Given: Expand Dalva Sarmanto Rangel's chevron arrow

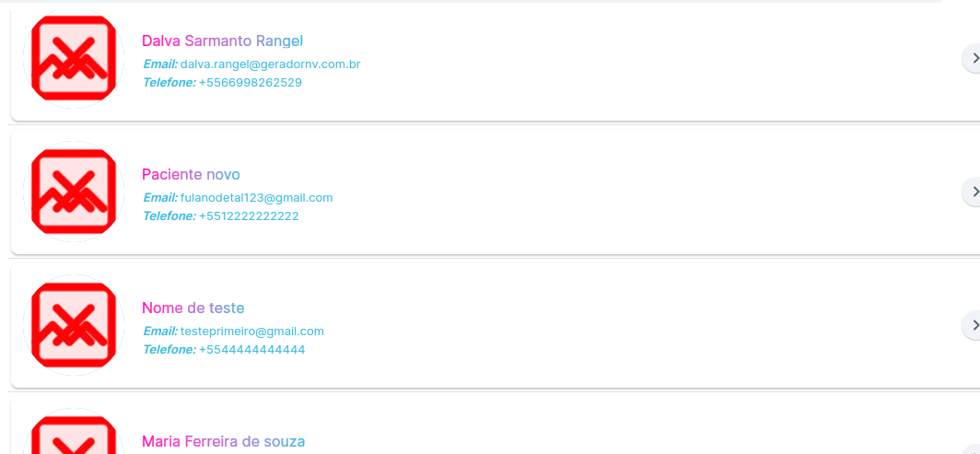Looking at the screenshot, I should click(x=971, y=58).
